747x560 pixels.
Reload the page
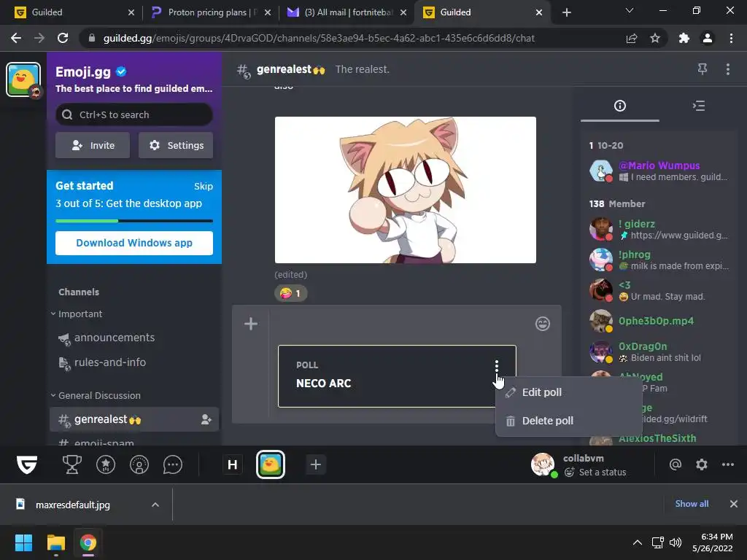63,38
